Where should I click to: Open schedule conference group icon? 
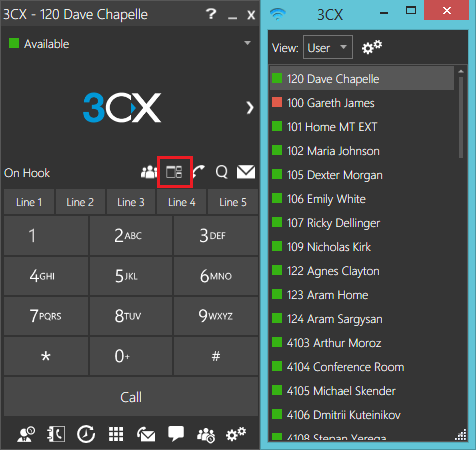(x=206, y=435)
